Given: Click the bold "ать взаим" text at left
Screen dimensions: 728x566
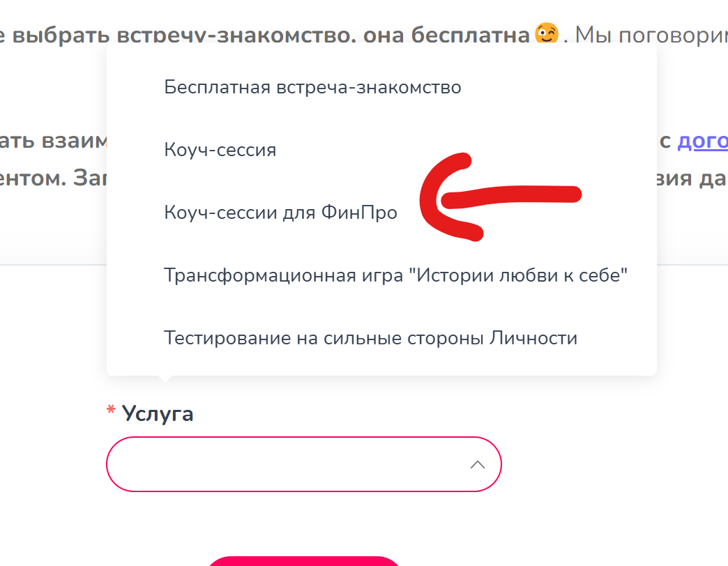Looking at the screenshot, I should click(x=52, y=141).
